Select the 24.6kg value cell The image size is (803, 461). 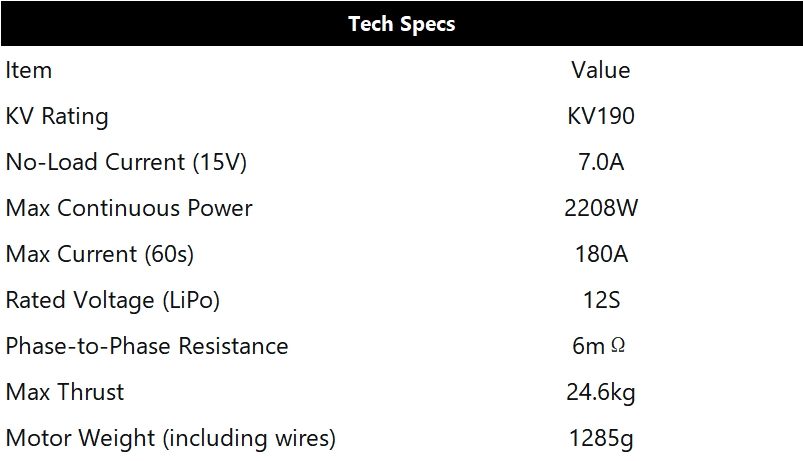coord(600,392)
